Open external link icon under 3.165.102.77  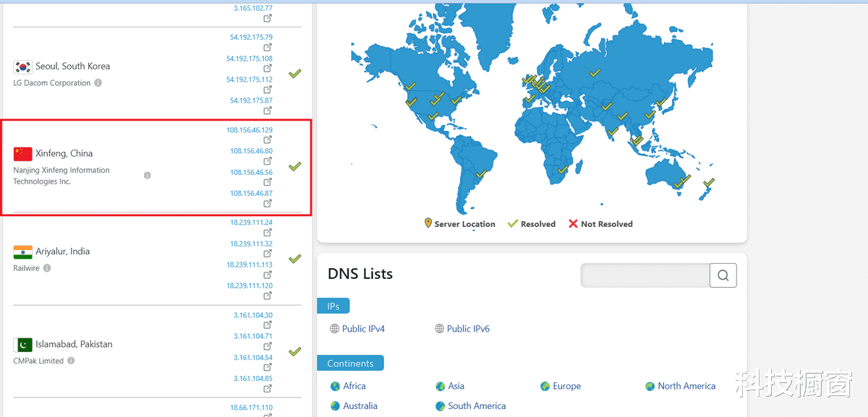[x=268, y=18]
